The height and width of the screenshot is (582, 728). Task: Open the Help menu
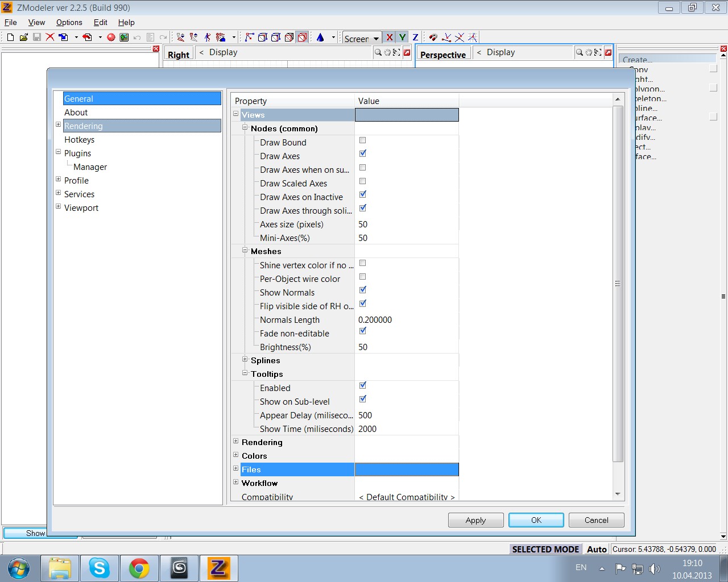126,22
